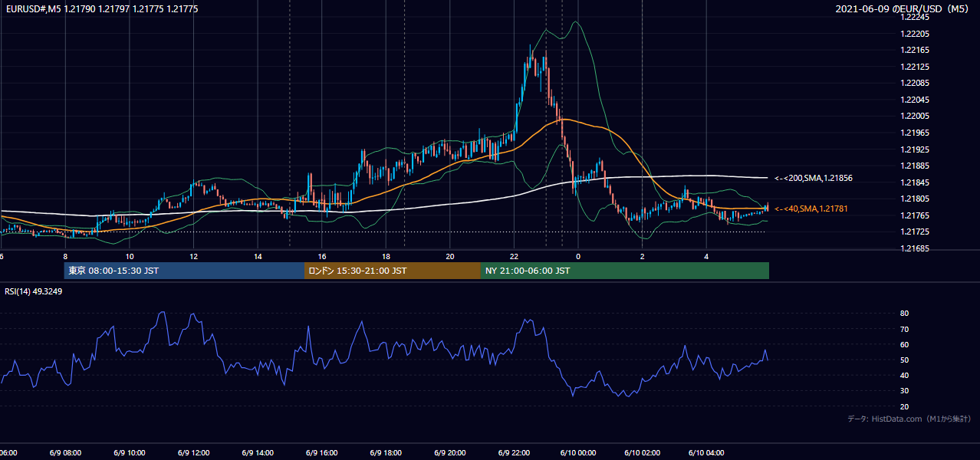Click price axis value 1.21765
The width and height of the screenshot is (980, 460).
[913, 215]
